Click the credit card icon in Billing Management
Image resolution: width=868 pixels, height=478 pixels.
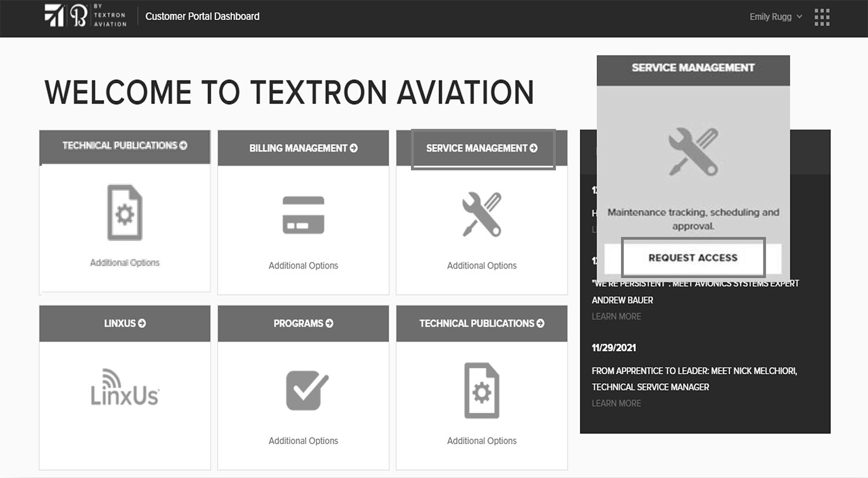click(303, 215)
